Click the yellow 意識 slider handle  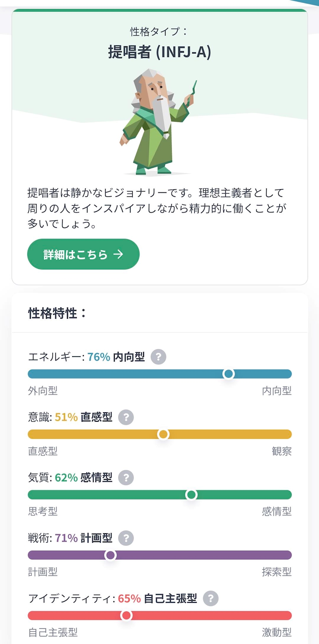click(x=163, y=434)
